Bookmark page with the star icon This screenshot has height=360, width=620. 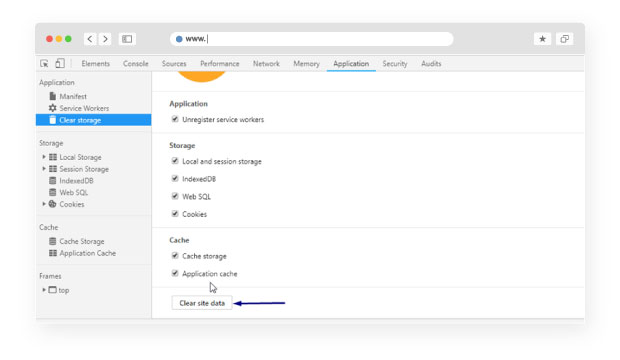(x=542, y=39)
